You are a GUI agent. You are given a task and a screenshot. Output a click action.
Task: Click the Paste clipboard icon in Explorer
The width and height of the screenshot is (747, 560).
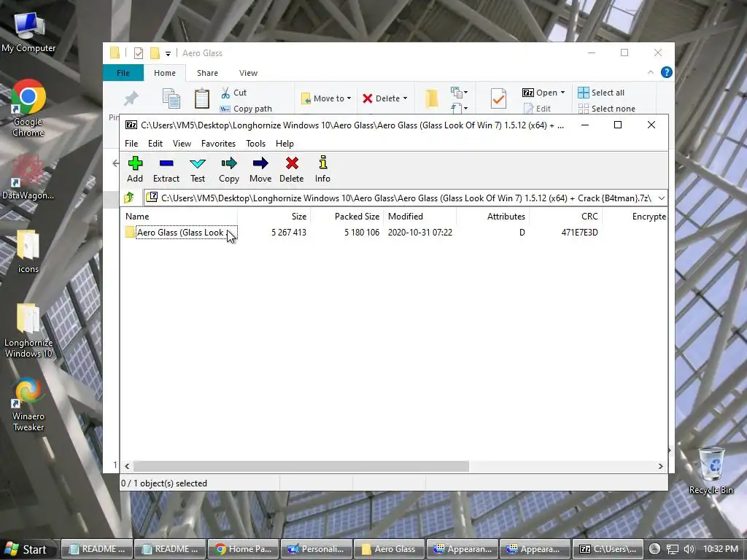[201, 98]
